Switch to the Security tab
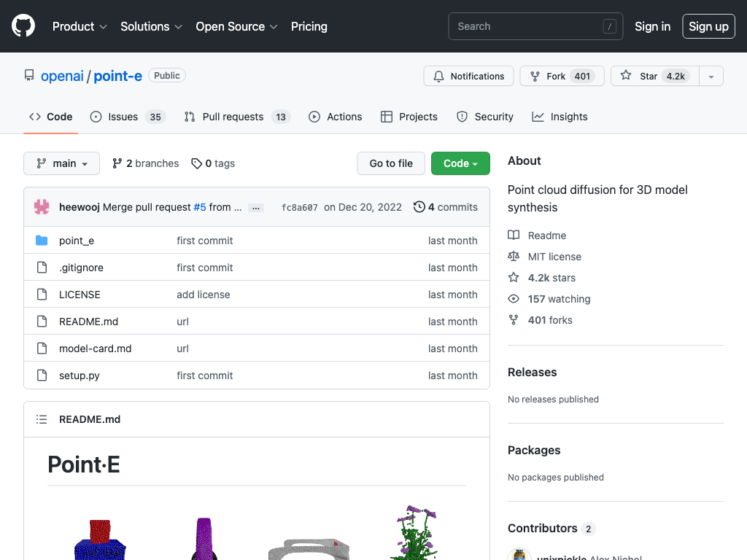 (x=485, y=117)
